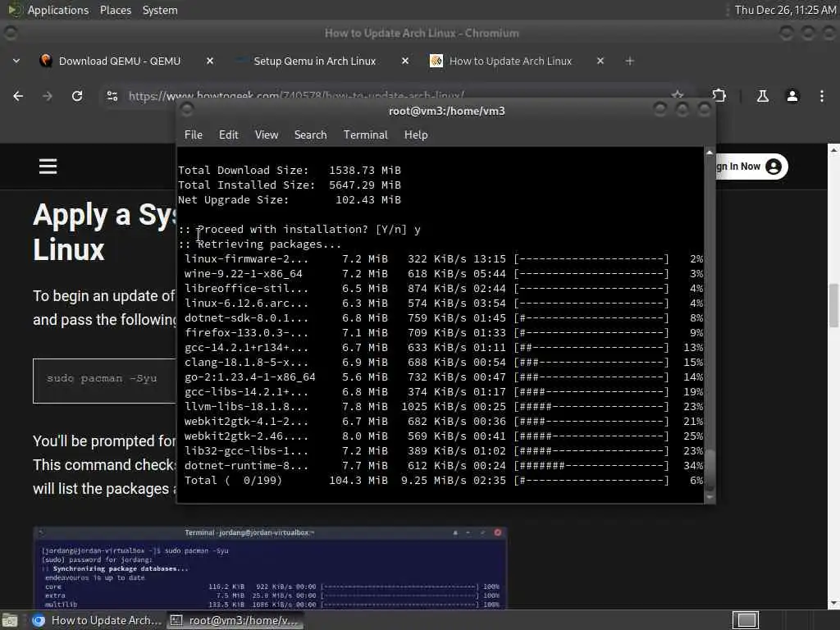This screenshot has width=840, height=630.
Task: Open the Chromium profile avatar
Action: pos(792,96)
